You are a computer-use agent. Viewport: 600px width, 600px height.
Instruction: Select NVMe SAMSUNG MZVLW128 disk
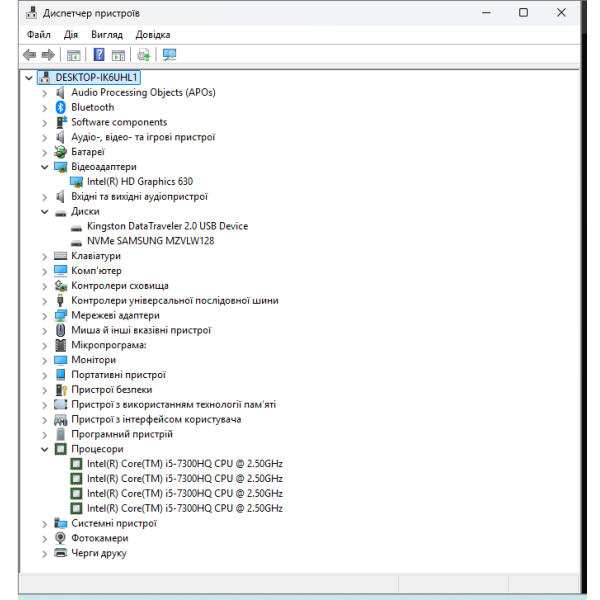tap(150, 241)
